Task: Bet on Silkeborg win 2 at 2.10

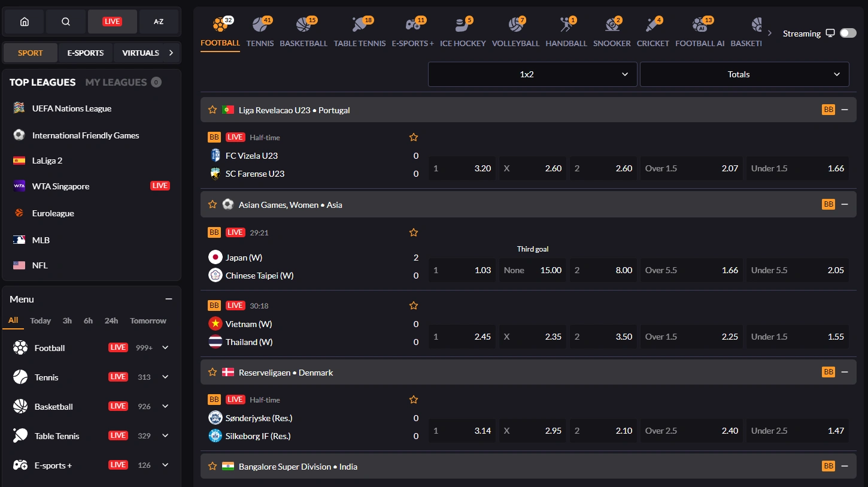Action: tap(603, 431)
